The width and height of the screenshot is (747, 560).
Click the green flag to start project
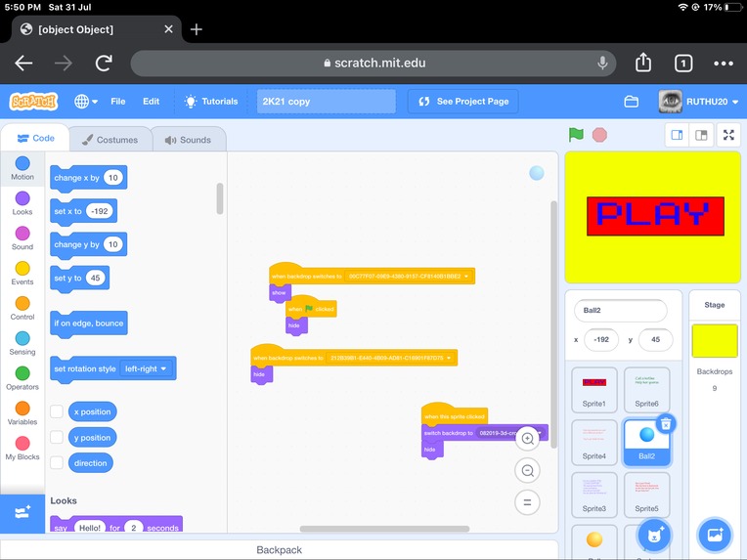point(576,135)
